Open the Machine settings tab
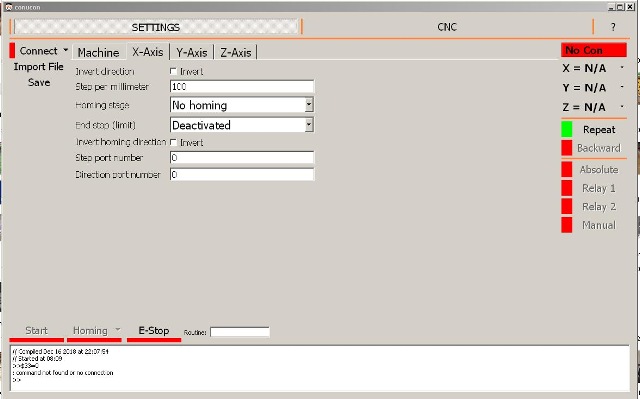The width and height of the screenshot is (640, 399). tap(98, 52)
